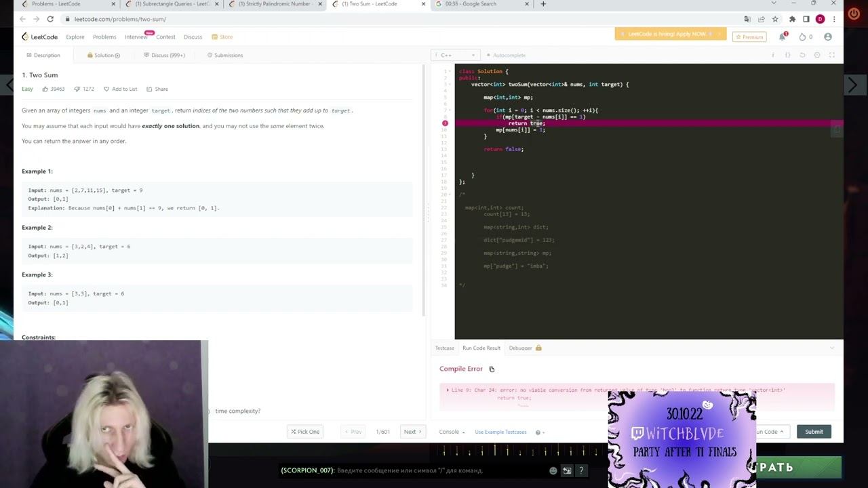Open the browser side panel icon
The image size is (868, 488).
[806, 19]
